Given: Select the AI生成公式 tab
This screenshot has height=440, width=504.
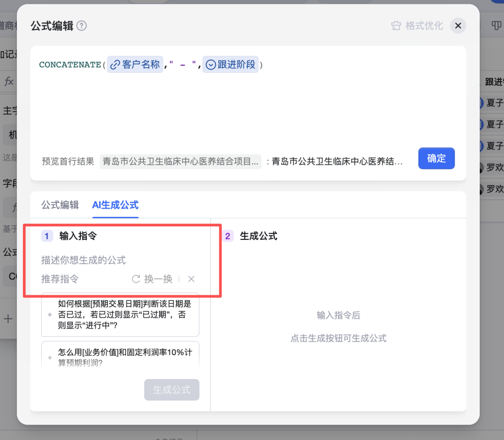Looking at the screenshot, I should [x=115, y=205].
